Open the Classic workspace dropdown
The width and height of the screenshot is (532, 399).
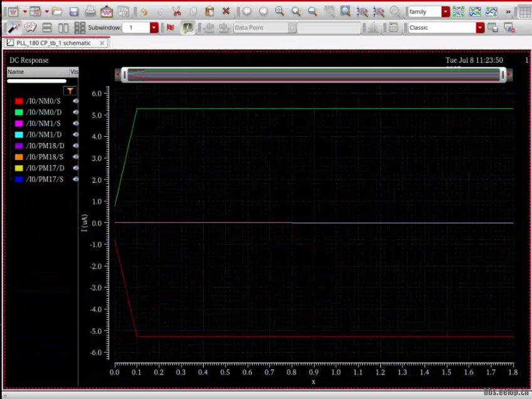coord(480,28)
